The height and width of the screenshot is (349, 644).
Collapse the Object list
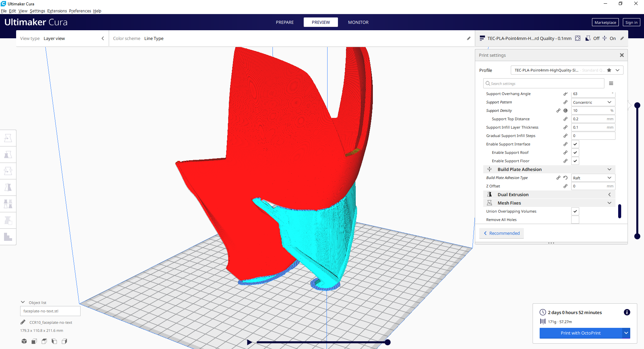pos(23,302)
